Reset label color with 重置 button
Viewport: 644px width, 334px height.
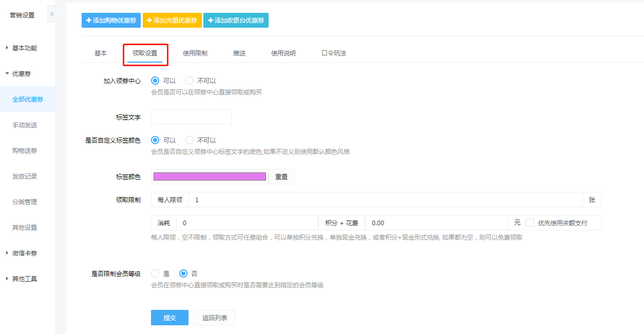[x=281, y=176]
